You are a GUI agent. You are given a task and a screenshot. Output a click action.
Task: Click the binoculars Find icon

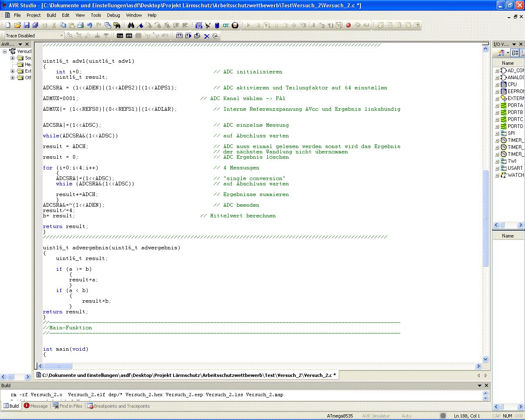131,25
